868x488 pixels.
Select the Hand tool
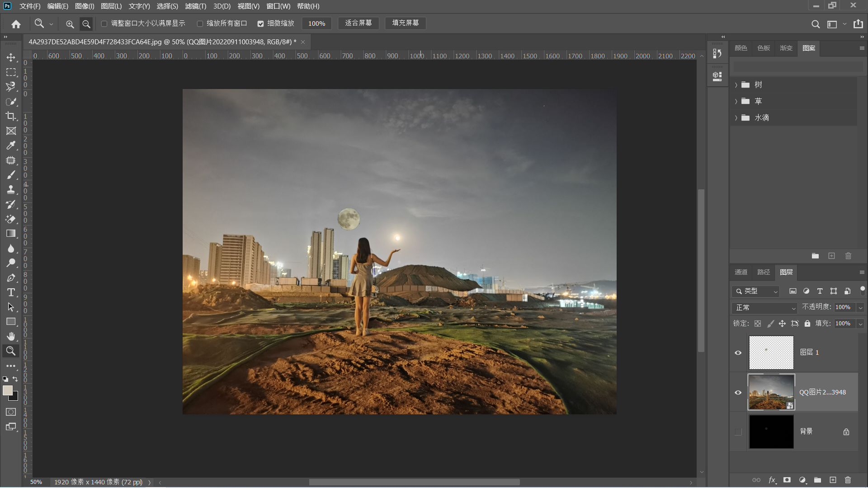click(11, 336)
